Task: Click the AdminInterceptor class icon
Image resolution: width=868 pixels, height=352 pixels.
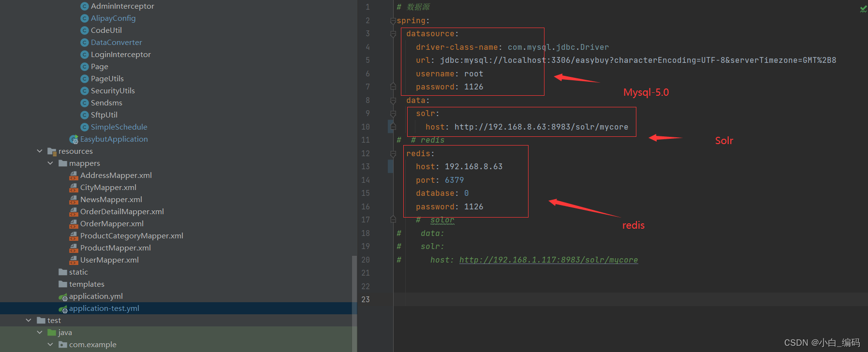Action: pos(85,6)
